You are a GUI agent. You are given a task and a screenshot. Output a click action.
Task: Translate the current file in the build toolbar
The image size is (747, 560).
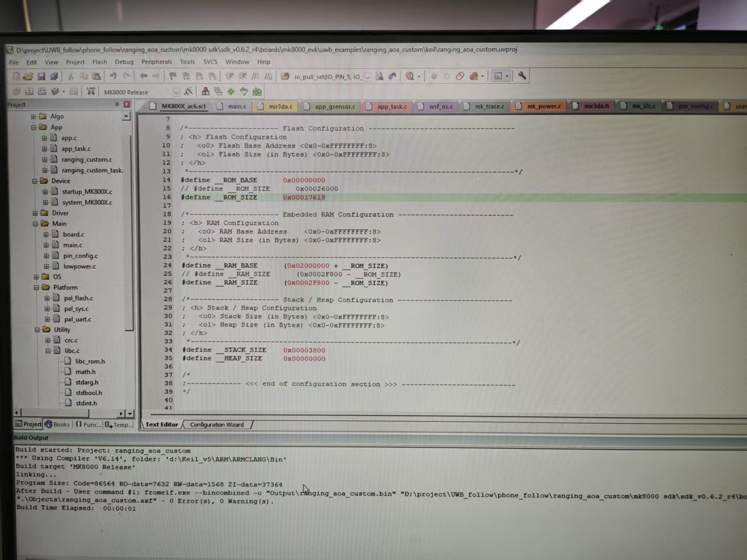[x=17, y=92]
